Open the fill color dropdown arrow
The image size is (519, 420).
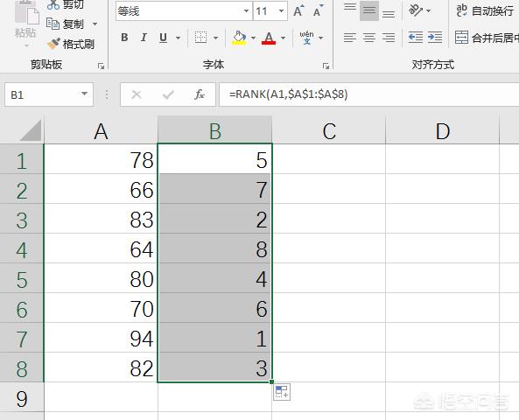(253, 38)
